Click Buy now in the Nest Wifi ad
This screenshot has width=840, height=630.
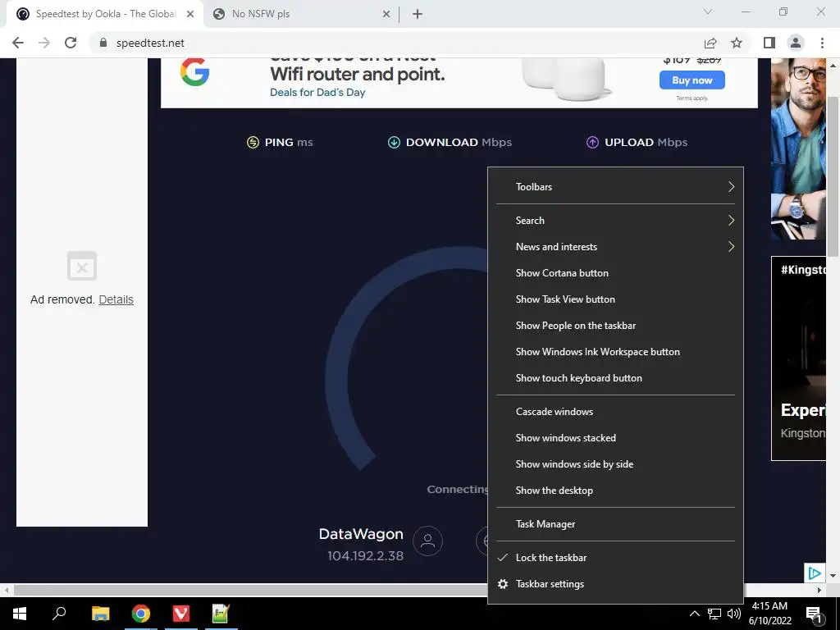click(x=692, y=80)
